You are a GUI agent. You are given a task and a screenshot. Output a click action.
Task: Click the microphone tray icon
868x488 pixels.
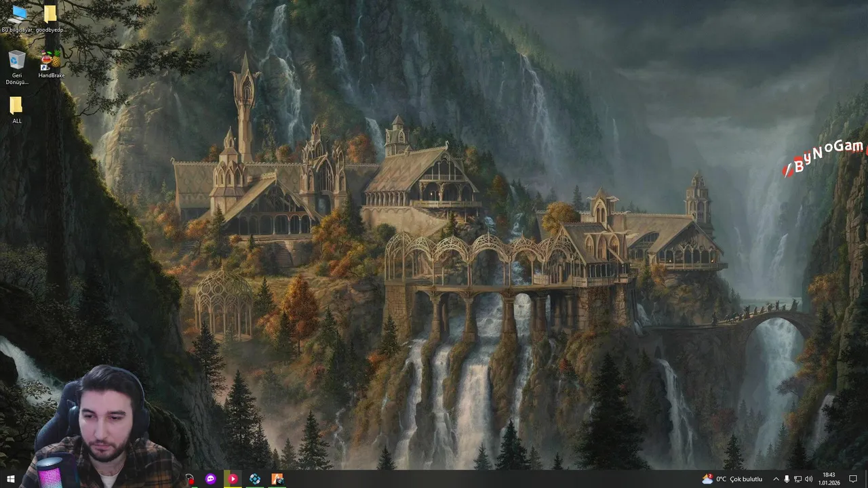pos(787,479)
